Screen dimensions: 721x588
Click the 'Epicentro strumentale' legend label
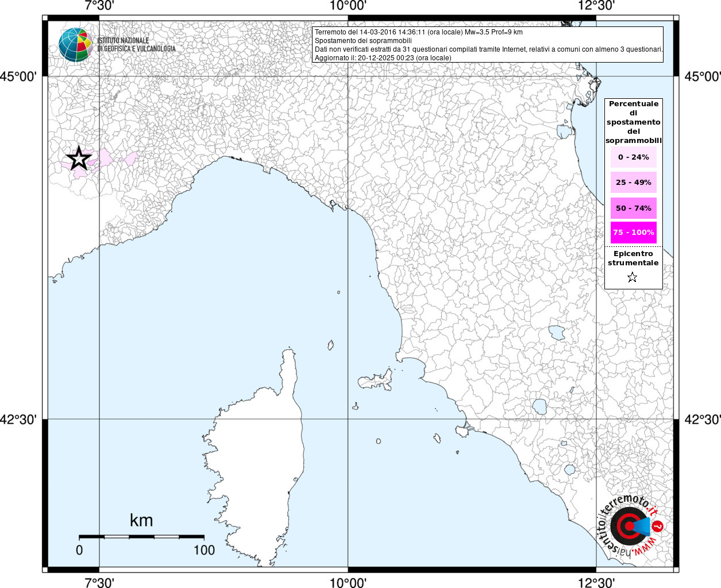pyautogui.click(x=633, y=258)
